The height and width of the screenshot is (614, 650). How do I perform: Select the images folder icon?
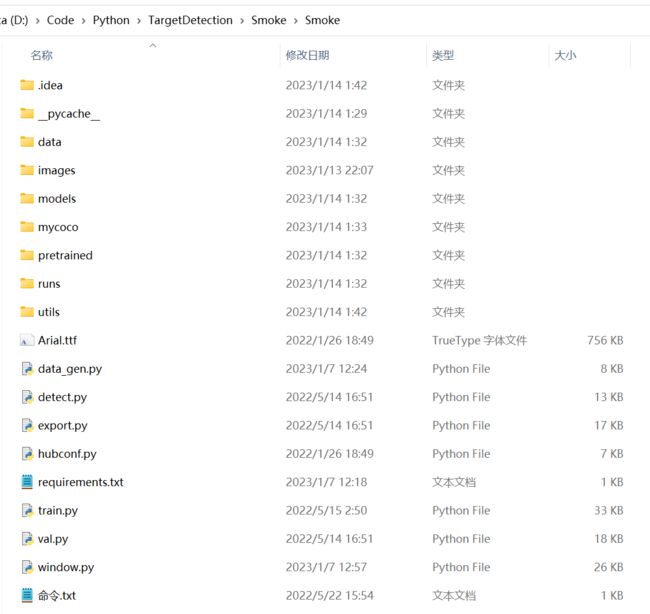27,170
